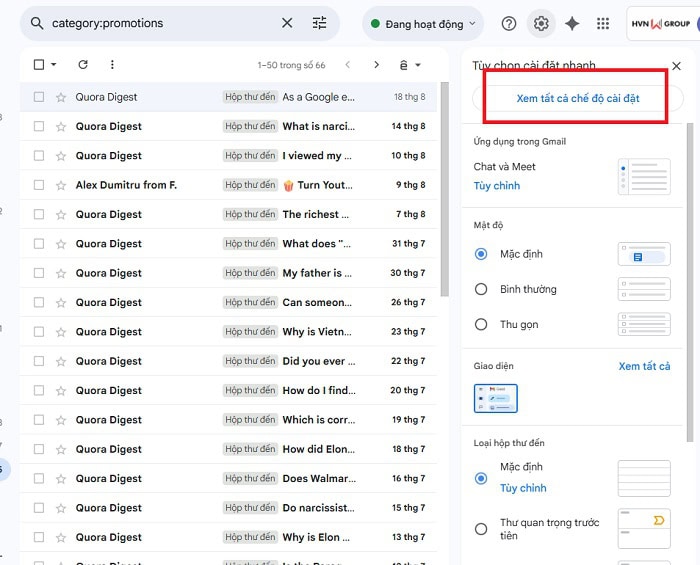Star the email 'How did Elon...'

pyautogui.click(x=61, y=449)
